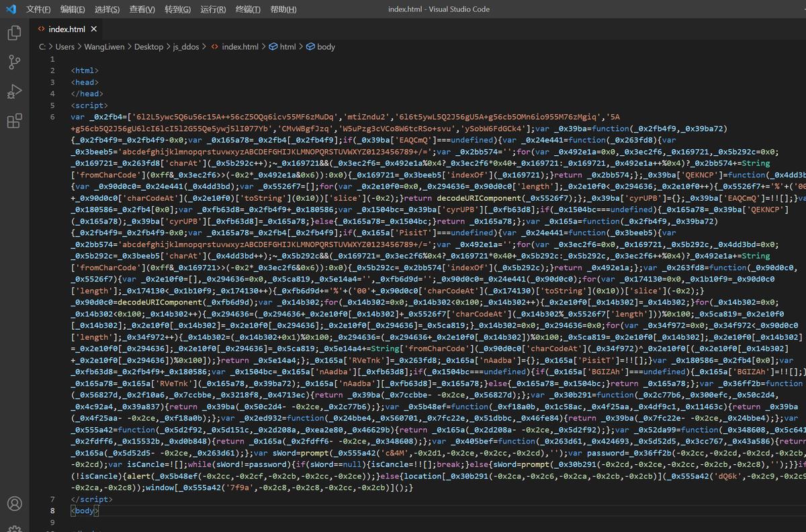806x532 pixels.
Task: Click line number 6 in the gutter
Action: [52, 117]
